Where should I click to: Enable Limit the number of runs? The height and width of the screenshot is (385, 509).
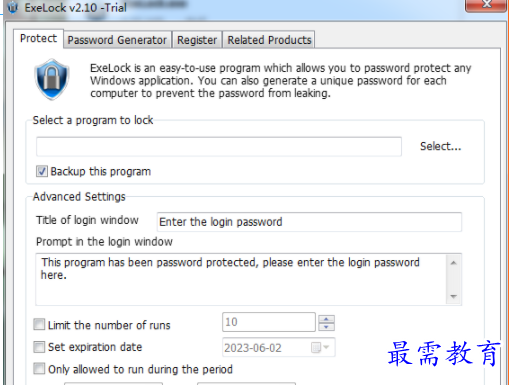39,324
